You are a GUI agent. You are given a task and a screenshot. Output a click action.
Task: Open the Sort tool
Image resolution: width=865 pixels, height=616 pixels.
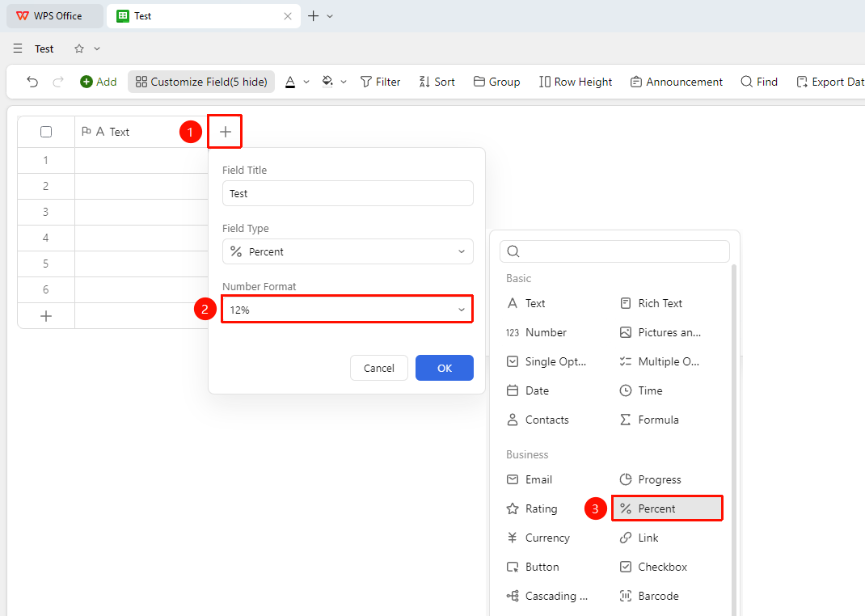point(437,82)
